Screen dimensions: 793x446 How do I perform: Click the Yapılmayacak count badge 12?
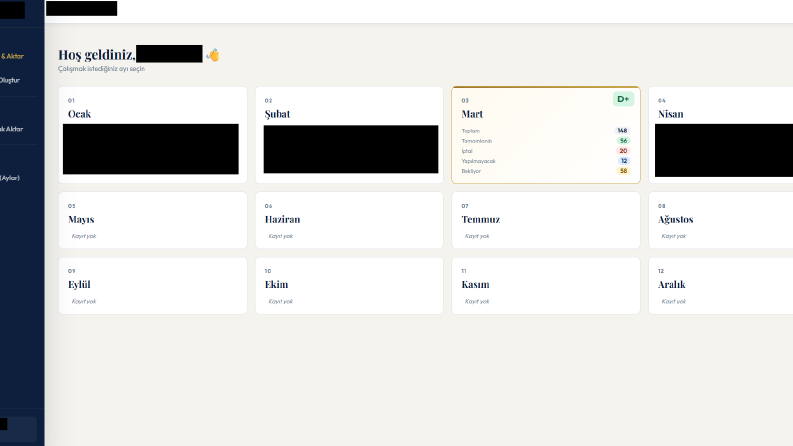tap(624, 161)
